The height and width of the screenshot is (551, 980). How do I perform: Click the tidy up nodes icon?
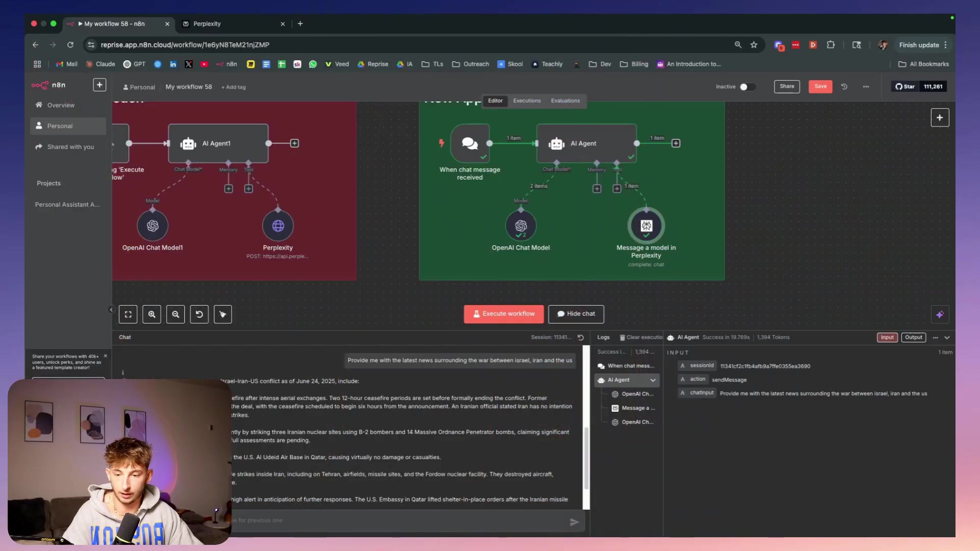click(223, 314)
